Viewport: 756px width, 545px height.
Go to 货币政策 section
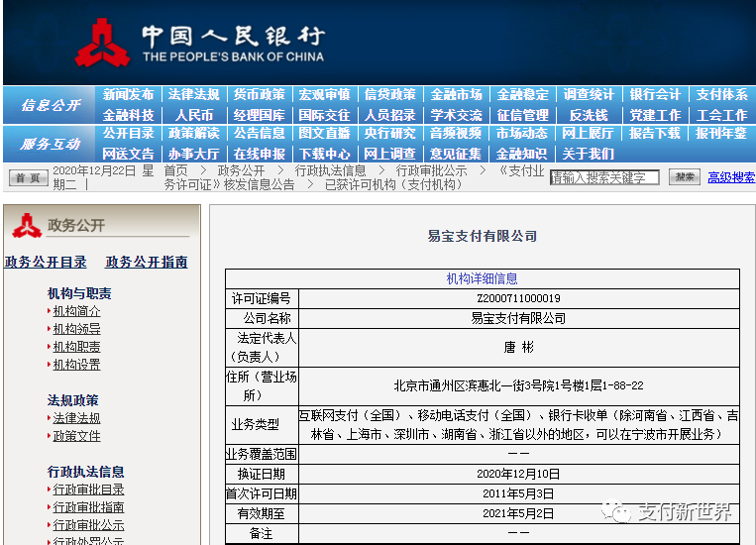260,94
